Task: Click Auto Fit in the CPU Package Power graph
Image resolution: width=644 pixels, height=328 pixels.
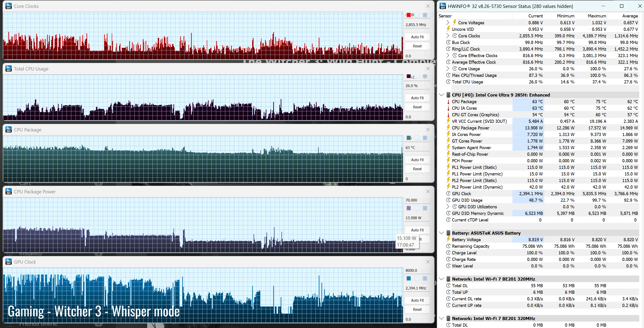Action: point(417,230)
